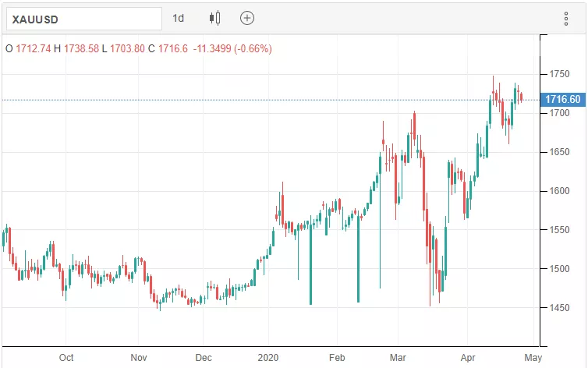Click the May label on time axis

[x=531, y=358]
